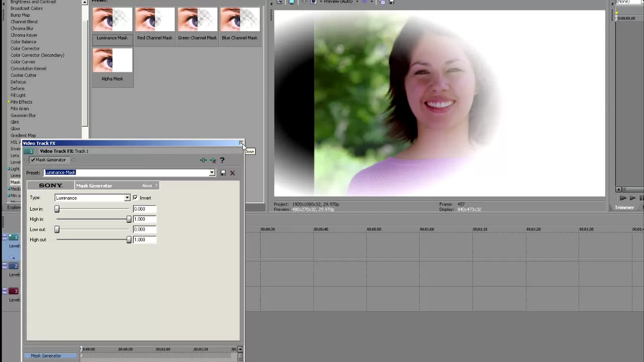
Task: Open Plug-In Chain editor in Video Track FX
Action: (x=203, y=160)
